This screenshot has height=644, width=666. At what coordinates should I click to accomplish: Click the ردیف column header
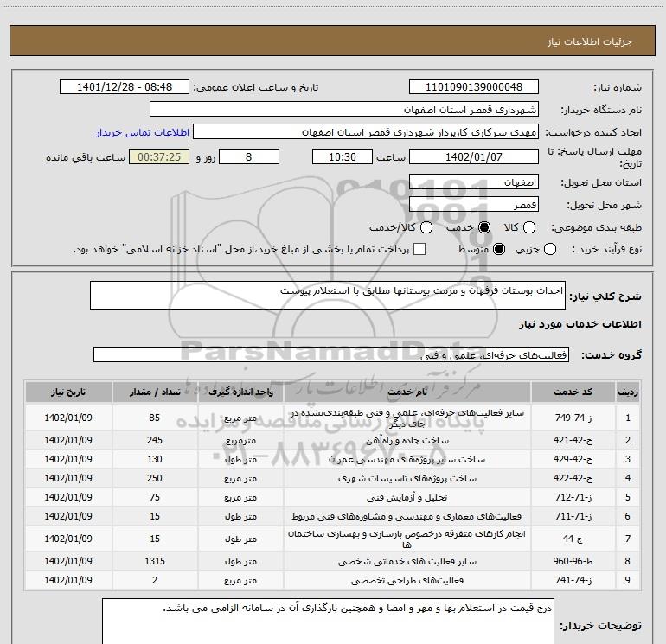(628, 392)
